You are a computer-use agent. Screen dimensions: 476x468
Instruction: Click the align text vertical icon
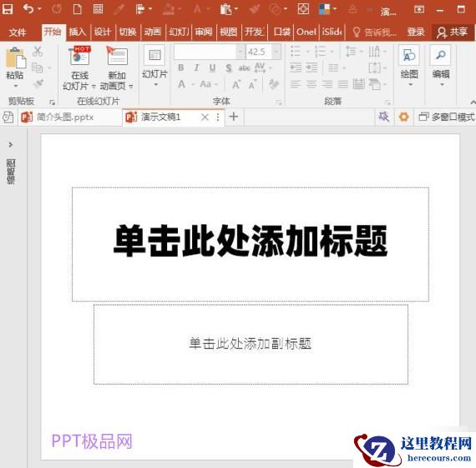(x=374, y=68)
